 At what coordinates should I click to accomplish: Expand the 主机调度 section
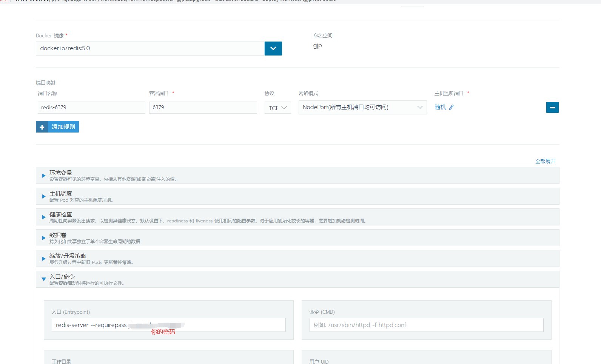click(297, 196)
